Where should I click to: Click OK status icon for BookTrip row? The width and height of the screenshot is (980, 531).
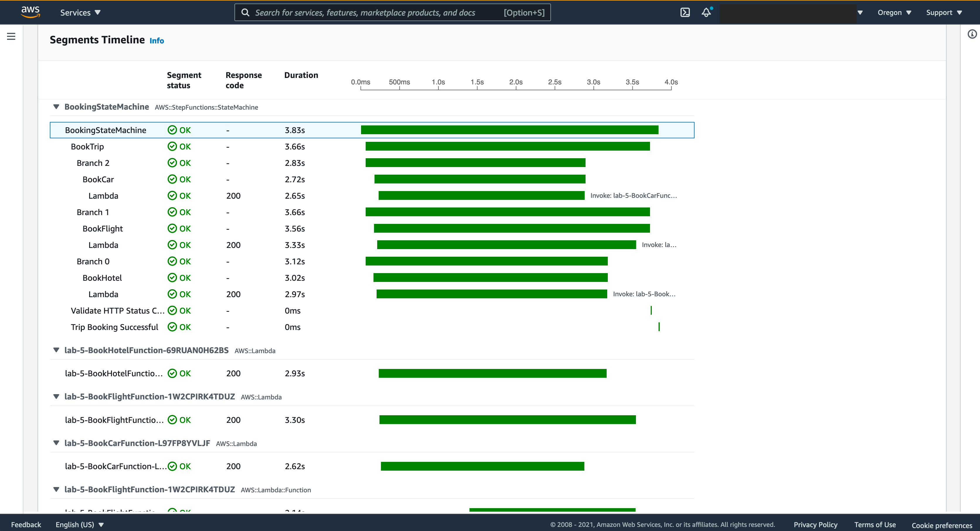(x=172, y=147)
